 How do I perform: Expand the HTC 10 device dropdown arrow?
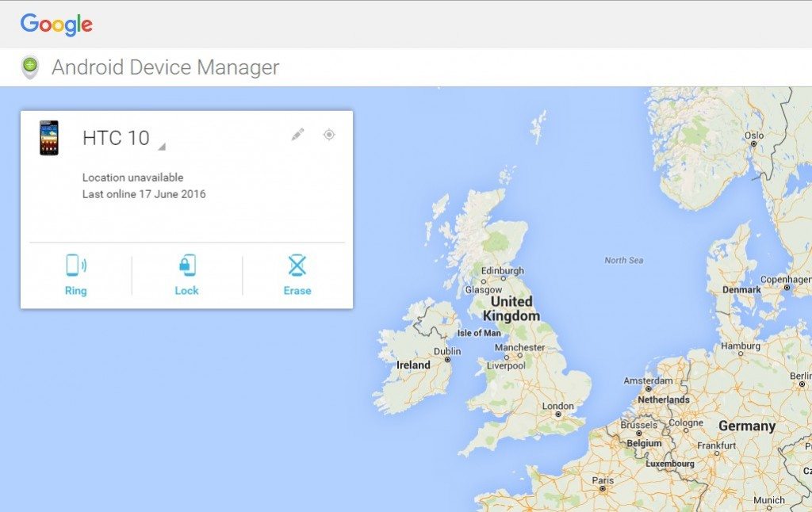(x=162, y=147)
